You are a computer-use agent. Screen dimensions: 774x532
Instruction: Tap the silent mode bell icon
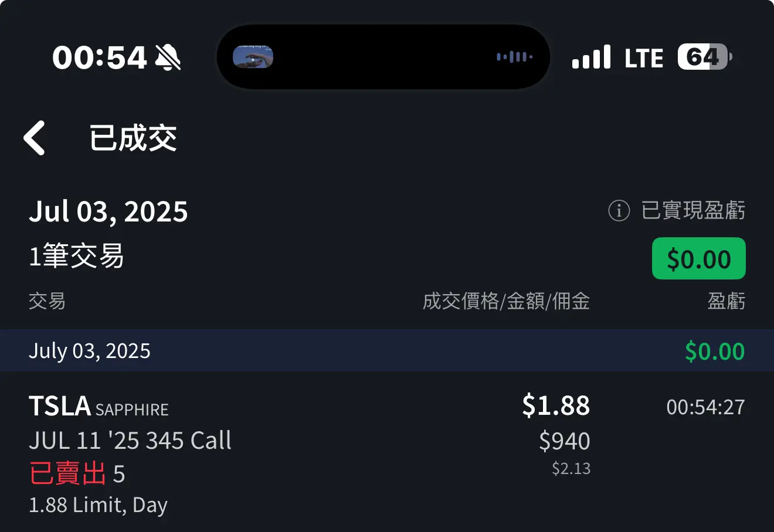pyautogui.click(x=168, y=57)
